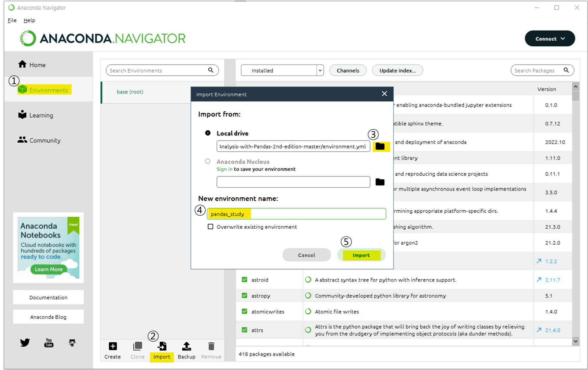Open the YouTube link icon
Image resolution: width=588 pixels, height=370 pixels.
tap(49, 343)
